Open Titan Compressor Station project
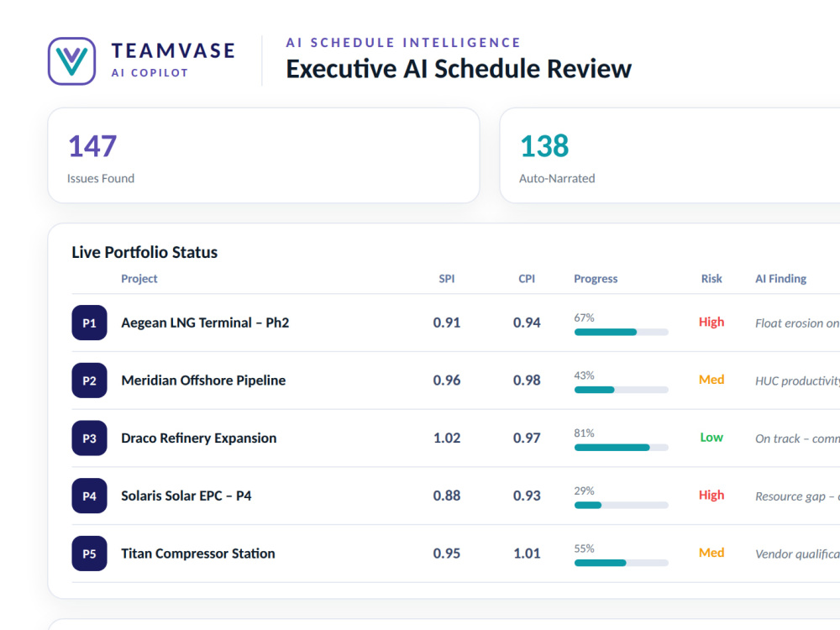This screenshot has height=630, width=840. (x=198, y=554)
